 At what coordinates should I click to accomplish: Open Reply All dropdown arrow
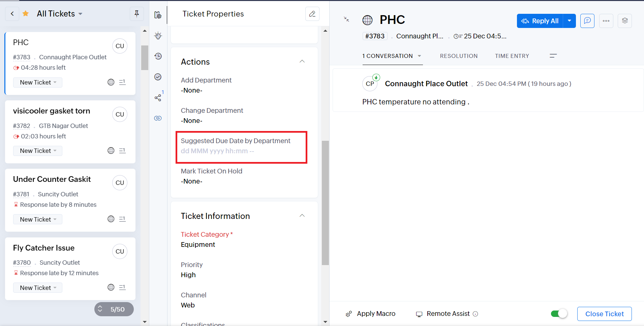coord(569,21)
